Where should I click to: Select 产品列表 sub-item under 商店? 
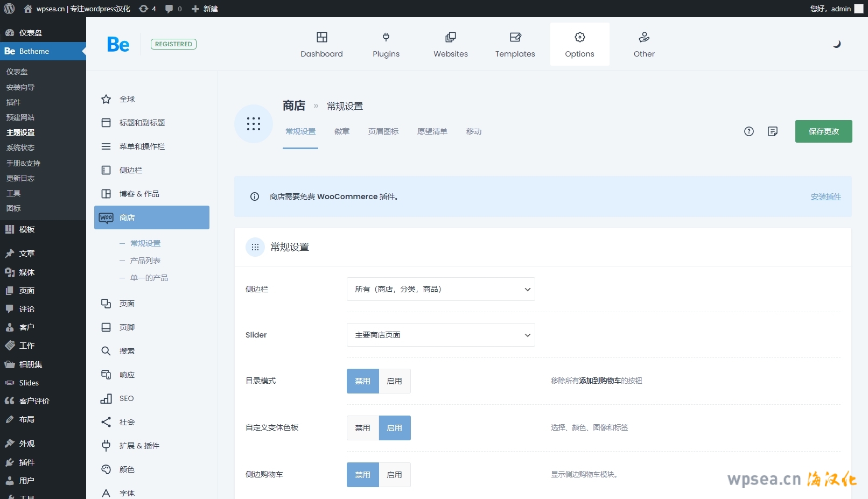tap(145, 261)
